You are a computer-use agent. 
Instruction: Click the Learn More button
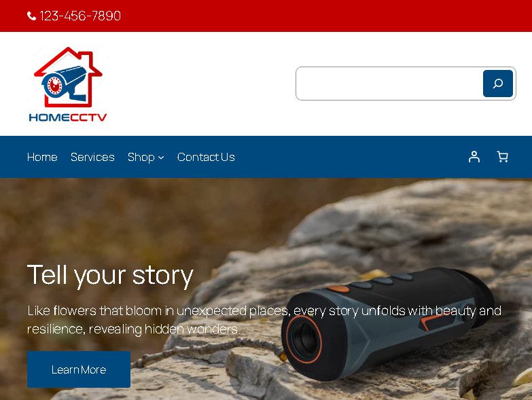79,369
